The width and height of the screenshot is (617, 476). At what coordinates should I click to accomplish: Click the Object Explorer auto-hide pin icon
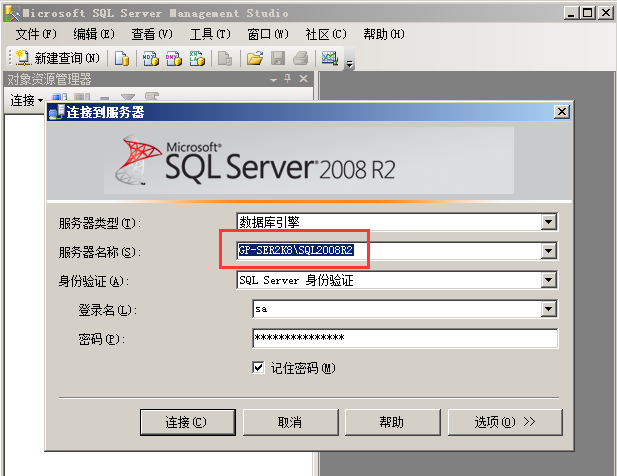[x=288, y=79]
